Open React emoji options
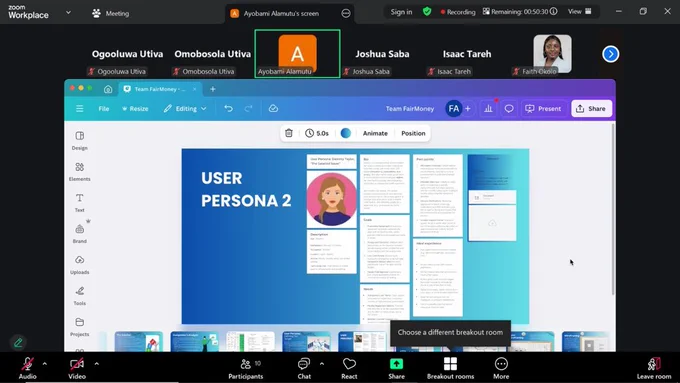Screen dimensions: 680x383 click(x=349, y=368)
